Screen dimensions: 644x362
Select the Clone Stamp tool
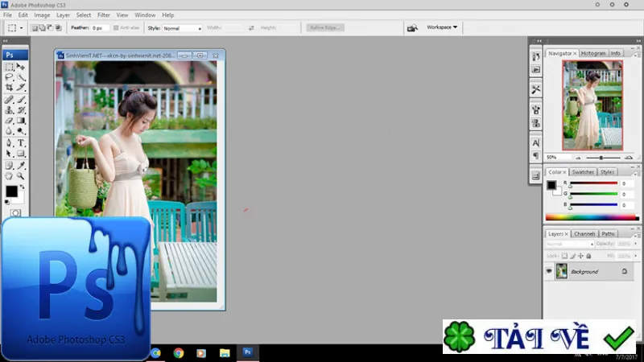tap(10, 110)
